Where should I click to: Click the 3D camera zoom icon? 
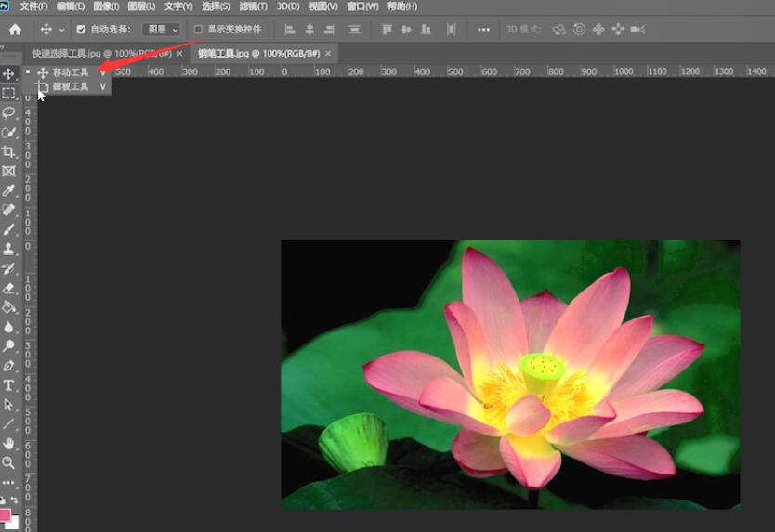tap(637, 30)
